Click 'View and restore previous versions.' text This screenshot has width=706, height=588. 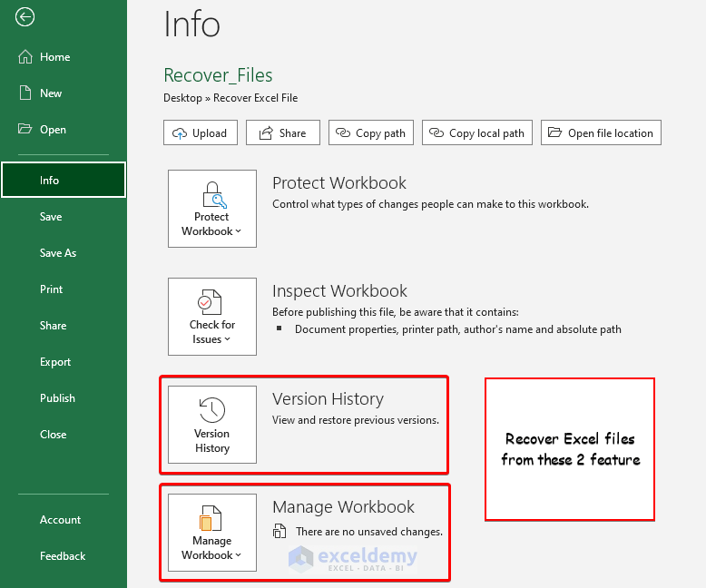[356, 420]
